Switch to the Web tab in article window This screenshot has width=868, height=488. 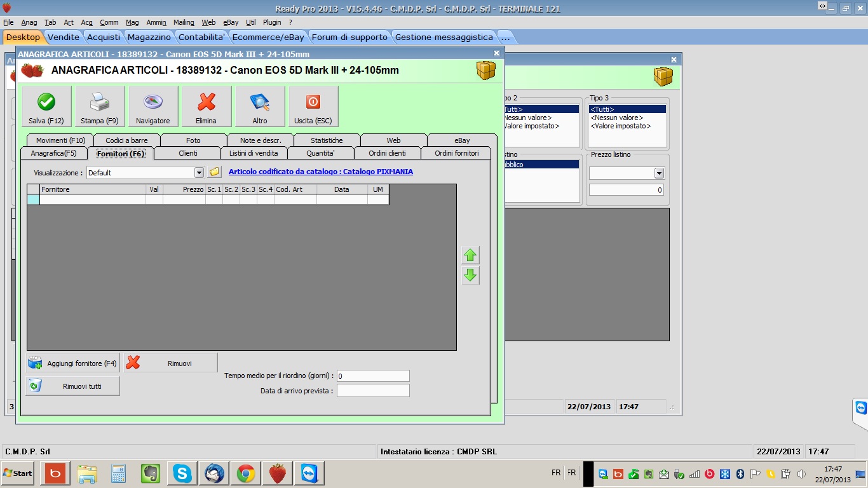tap(393, 140)
